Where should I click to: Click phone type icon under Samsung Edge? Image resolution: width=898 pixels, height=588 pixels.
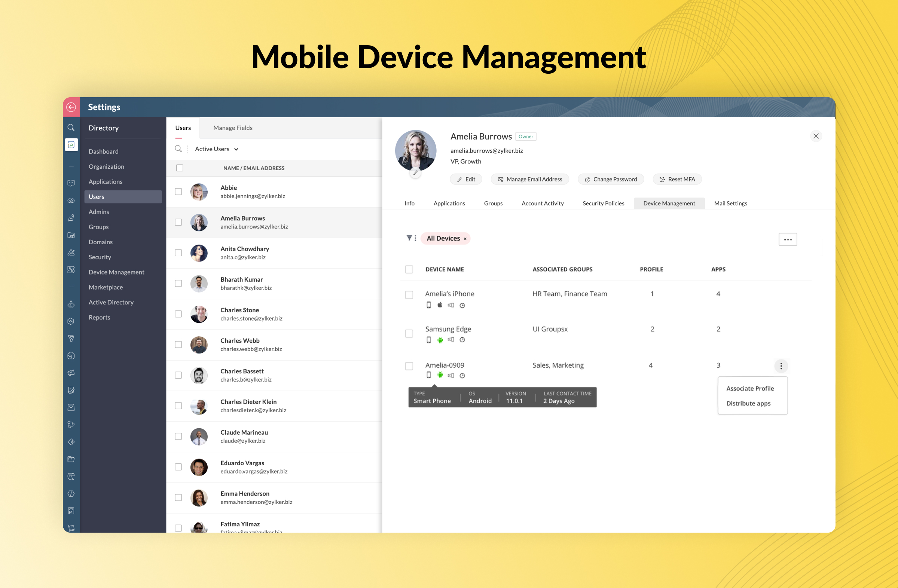tap(429, 340)
